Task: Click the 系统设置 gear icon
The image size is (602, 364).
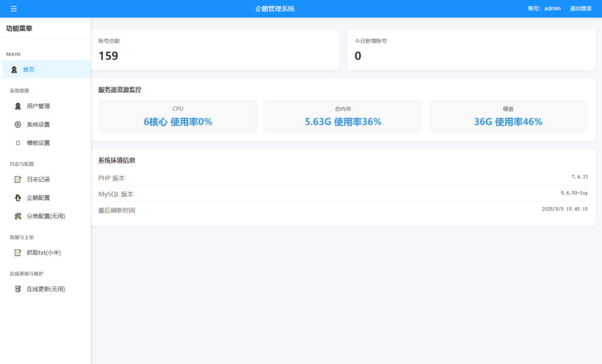Action: 16,124
